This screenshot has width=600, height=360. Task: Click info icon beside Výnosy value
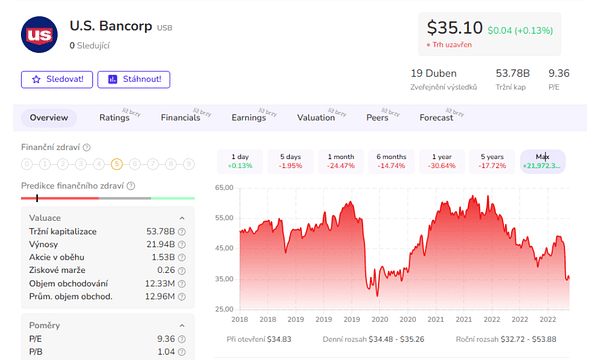(x=182, y=245)
